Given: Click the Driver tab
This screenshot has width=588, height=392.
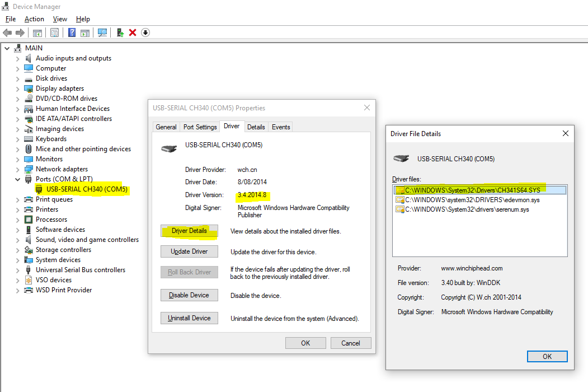Looking at the screenshot, I should point(232,126).
